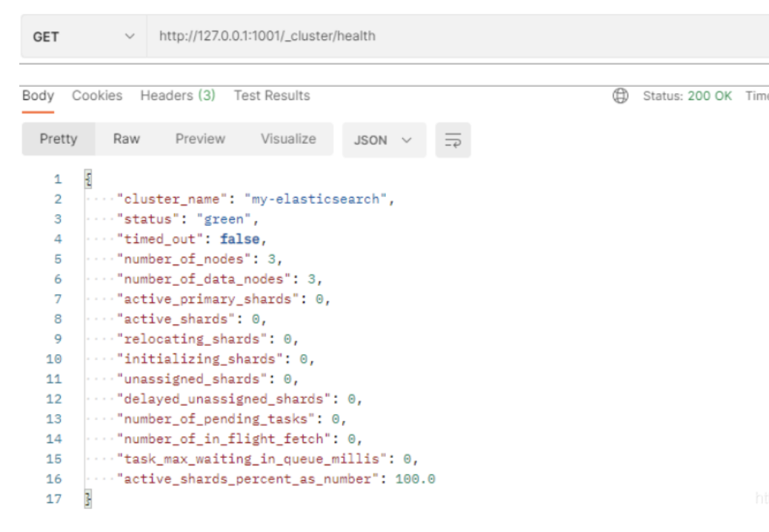This screenshot has width=769, height=532.
Task: Click the closing brace on line 17
Action: (89, 499)
